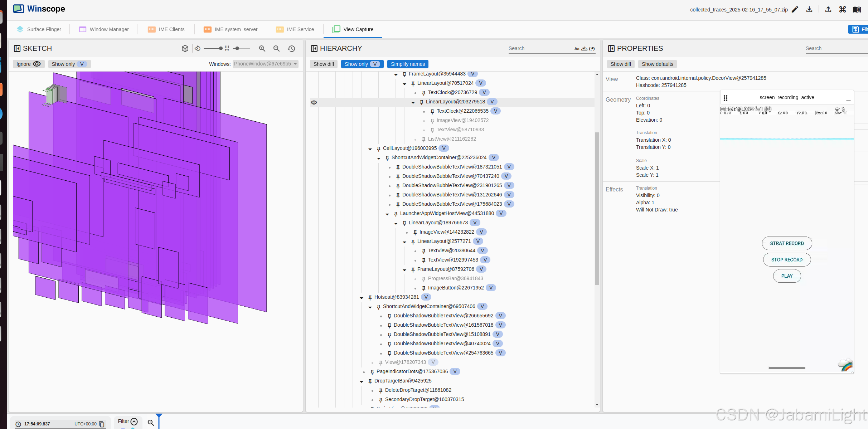868x429 pixels.
Task: Adjust the sketch rotation slider handle
Action: (x=220, y=48)
